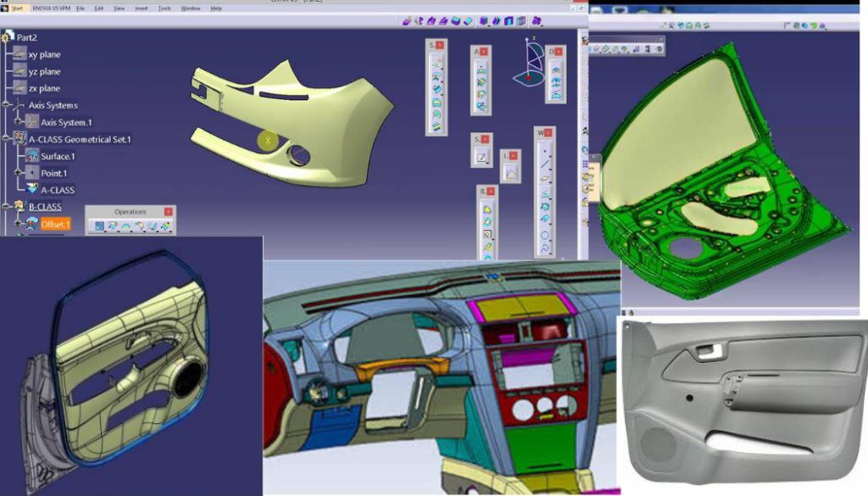Click the Junction icon atop the B toolbar

[x=487, y=209]
